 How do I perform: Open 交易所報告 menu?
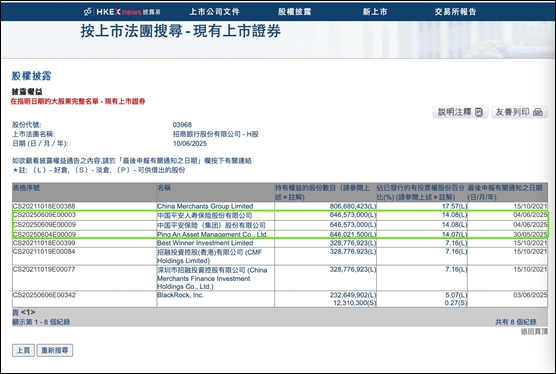click(x=455, y=12)
